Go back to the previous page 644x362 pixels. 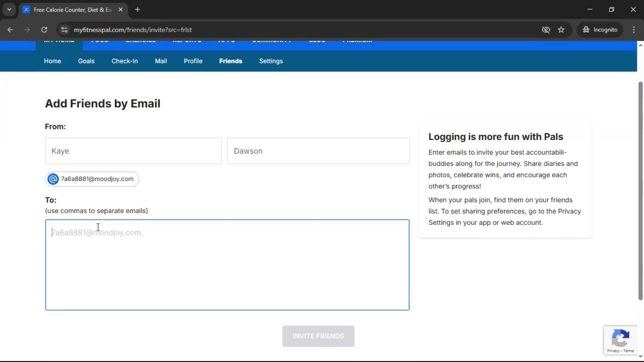click(x=10, y=29)
